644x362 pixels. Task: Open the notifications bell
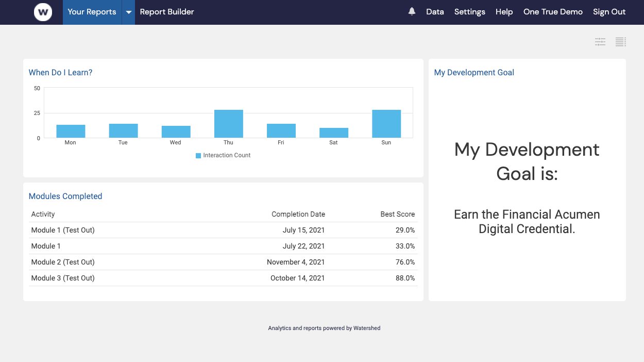(411, 11)
